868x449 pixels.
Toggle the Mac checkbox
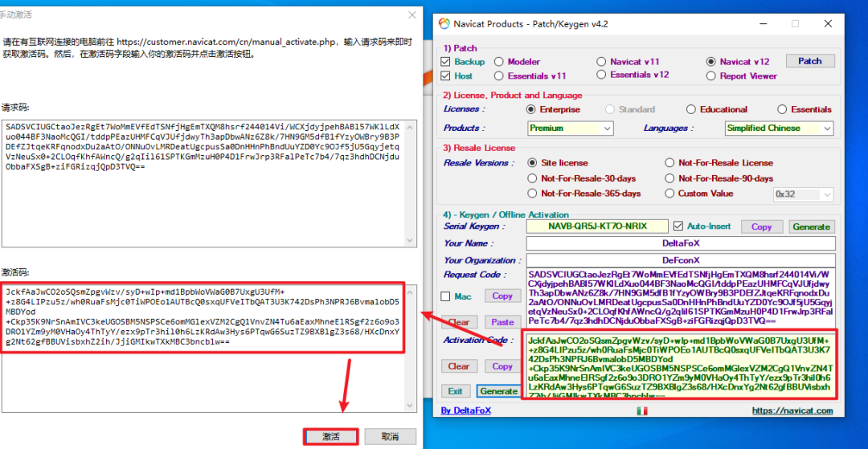[445, 296]
